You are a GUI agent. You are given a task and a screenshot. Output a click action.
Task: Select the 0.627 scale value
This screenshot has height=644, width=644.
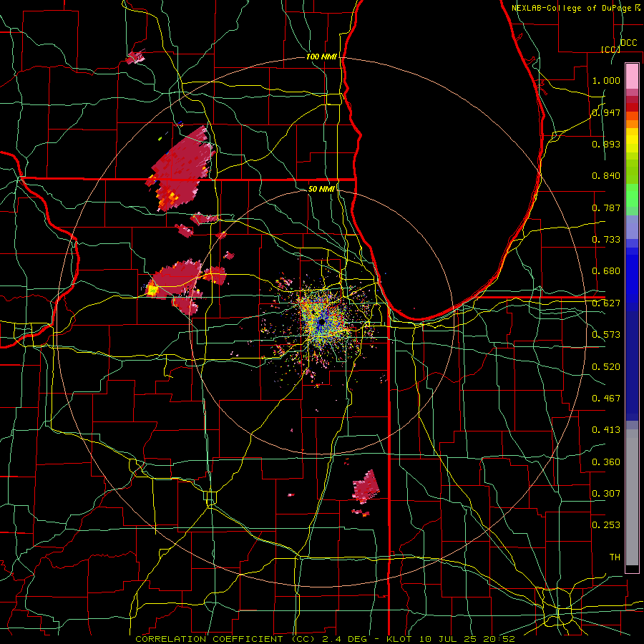[606, 303]
